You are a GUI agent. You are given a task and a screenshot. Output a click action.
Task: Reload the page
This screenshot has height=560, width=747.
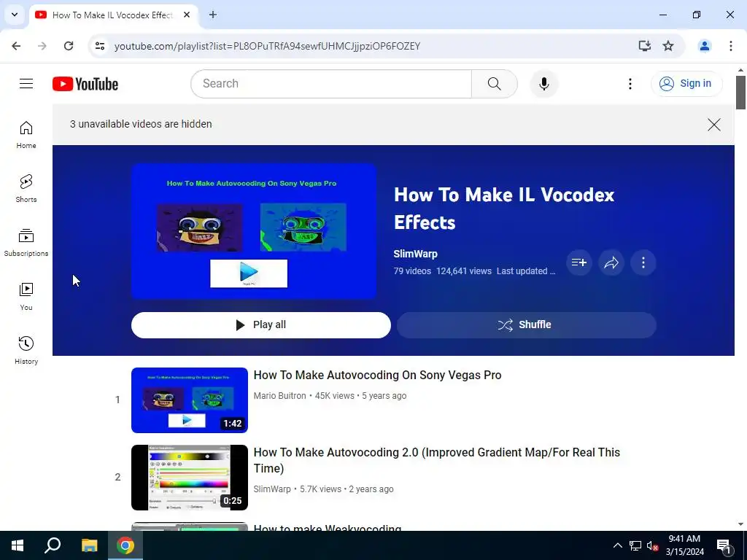[x=69, y=46]
